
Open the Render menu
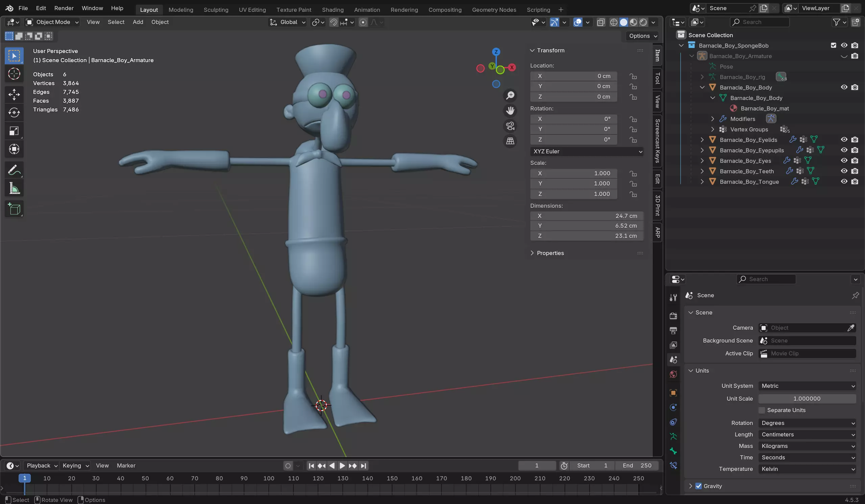click(64, 8)
